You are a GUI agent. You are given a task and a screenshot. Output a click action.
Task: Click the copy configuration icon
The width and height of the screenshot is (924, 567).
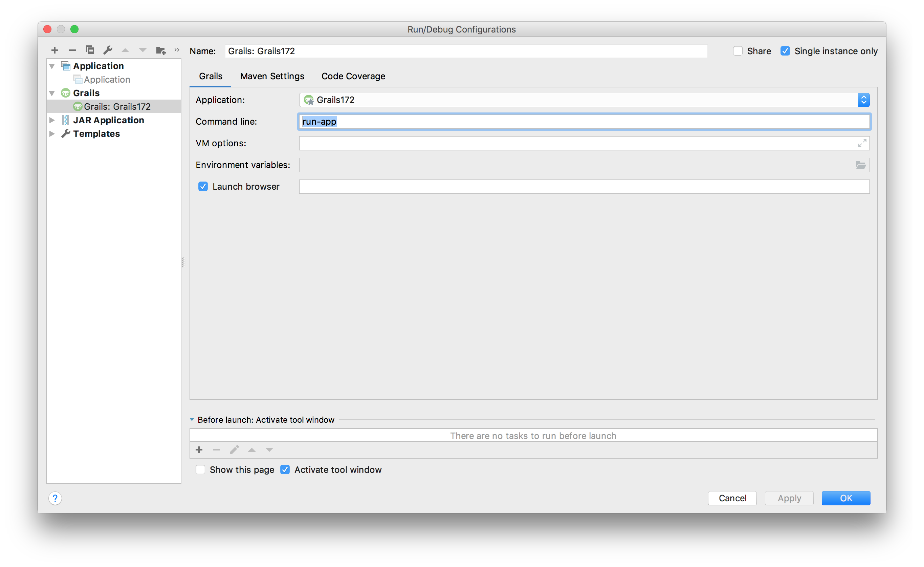tap(90, 50)
